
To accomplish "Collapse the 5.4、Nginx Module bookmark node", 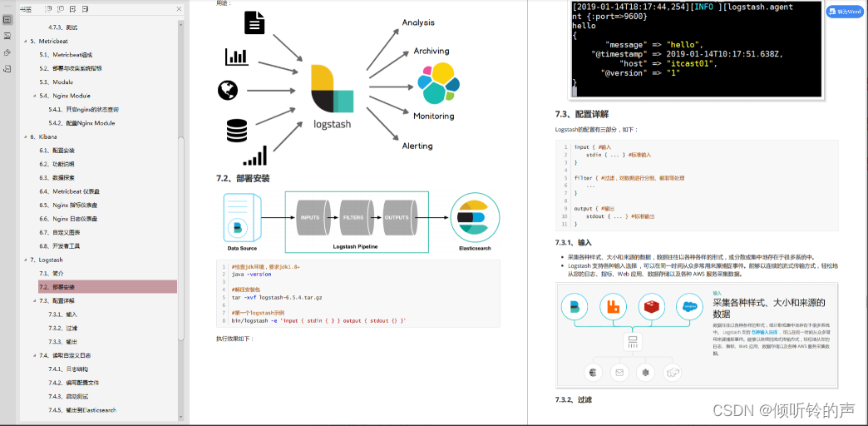I will tap(34, 96).
